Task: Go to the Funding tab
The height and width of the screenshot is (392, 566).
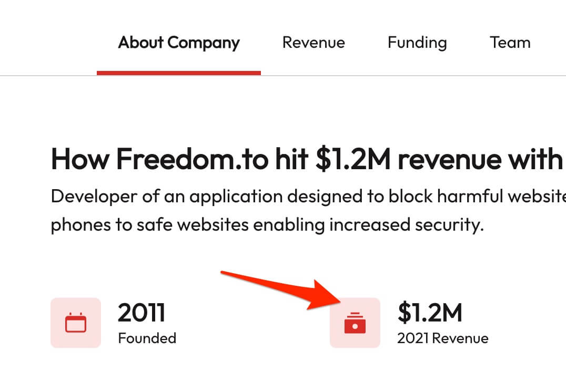Action: [417, 43]
